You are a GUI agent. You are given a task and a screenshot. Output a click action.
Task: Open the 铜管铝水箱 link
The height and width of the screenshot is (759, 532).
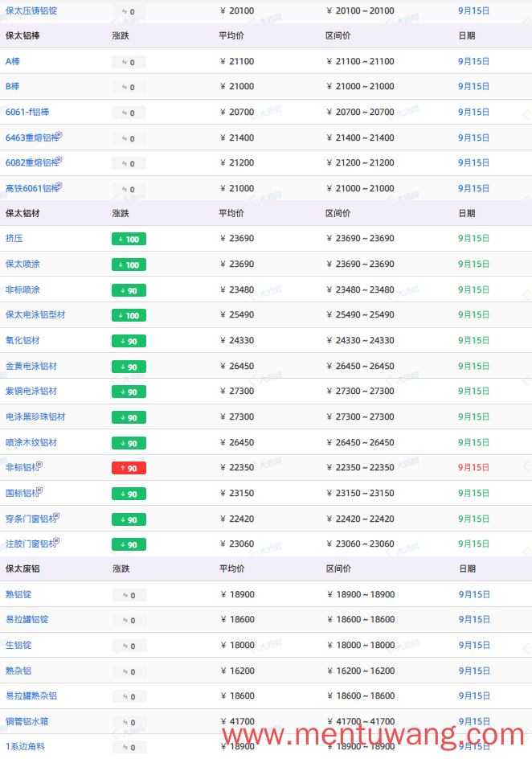pyautogui.click(x=27, y=722)
